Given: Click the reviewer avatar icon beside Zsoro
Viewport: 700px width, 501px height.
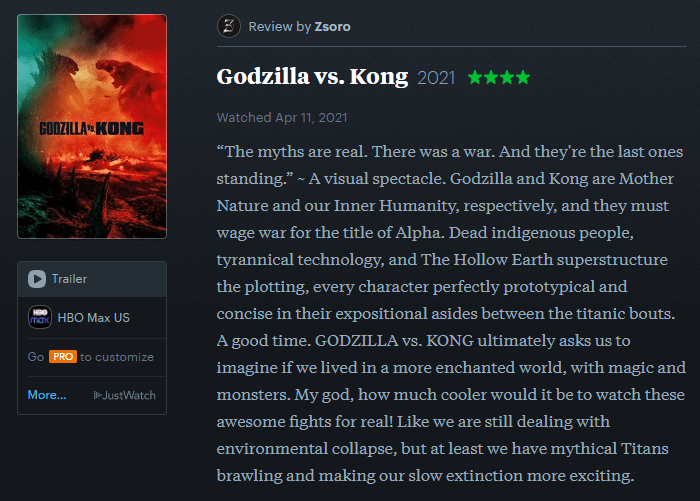Looking at the screenshot, I should (229, 27).
